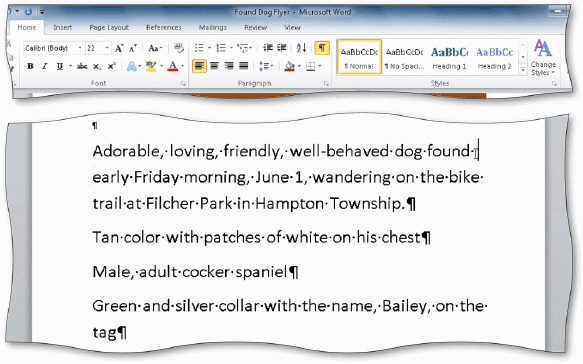
Task: Click the Increase Indent icon
Action: coord(282,48)
